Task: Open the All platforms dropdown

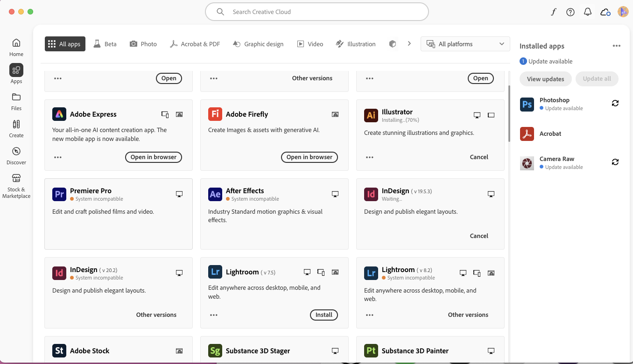Action: 465,44
